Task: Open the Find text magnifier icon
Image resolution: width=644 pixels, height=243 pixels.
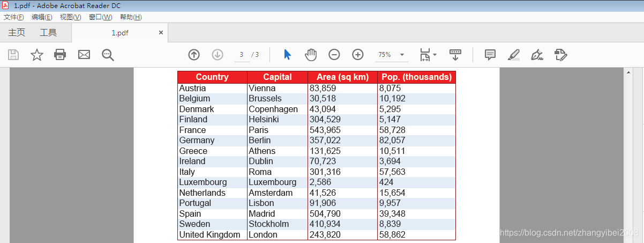Action: coord(108,55)
